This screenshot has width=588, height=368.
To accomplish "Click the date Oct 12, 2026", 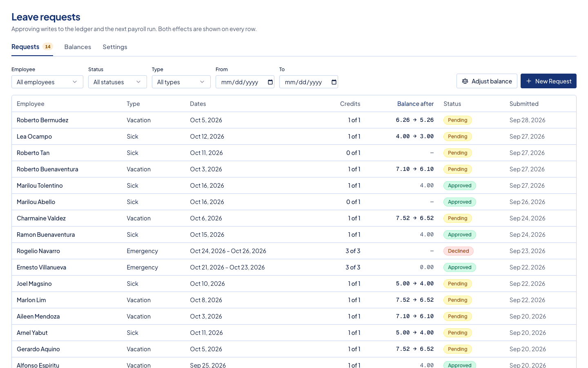I will point(207,137).
